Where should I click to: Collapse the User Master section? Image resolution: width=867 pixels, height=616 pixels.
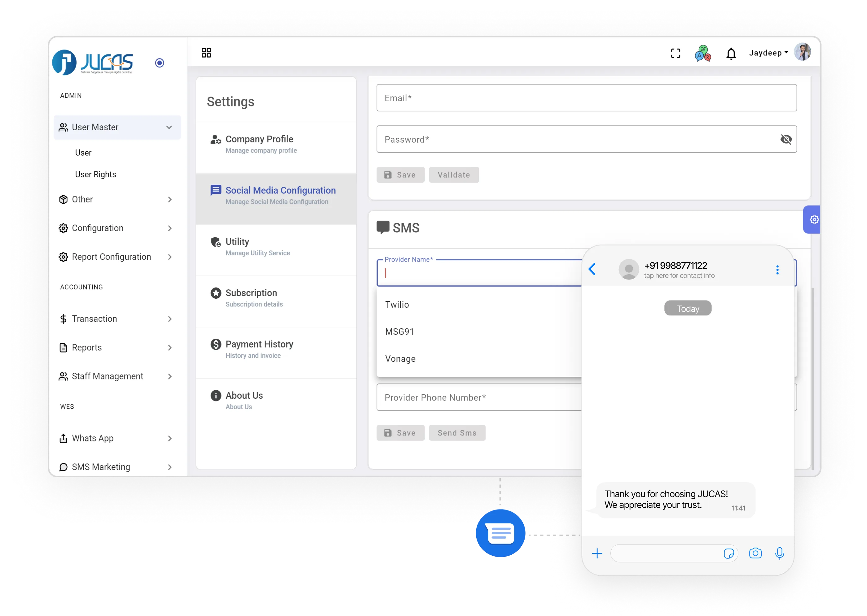(x=169, y=128)
